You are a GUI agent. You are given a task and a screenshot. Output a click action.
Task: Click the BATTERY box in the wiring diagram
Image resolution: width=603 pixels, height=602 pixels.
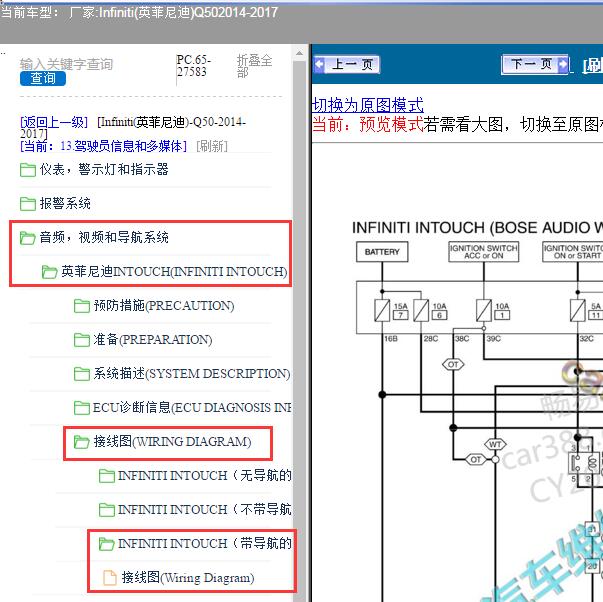click(382, 252)
